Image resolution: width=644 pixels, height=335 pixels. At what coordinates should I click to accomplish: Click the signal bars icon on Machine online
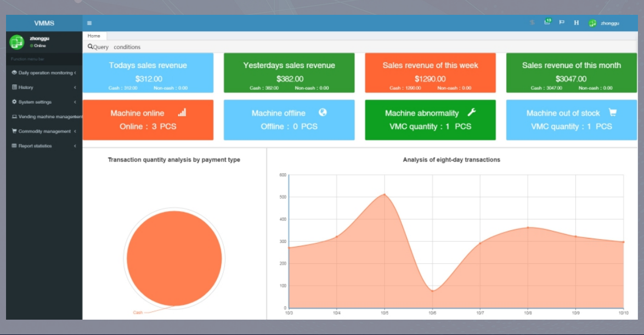[182, 112]
